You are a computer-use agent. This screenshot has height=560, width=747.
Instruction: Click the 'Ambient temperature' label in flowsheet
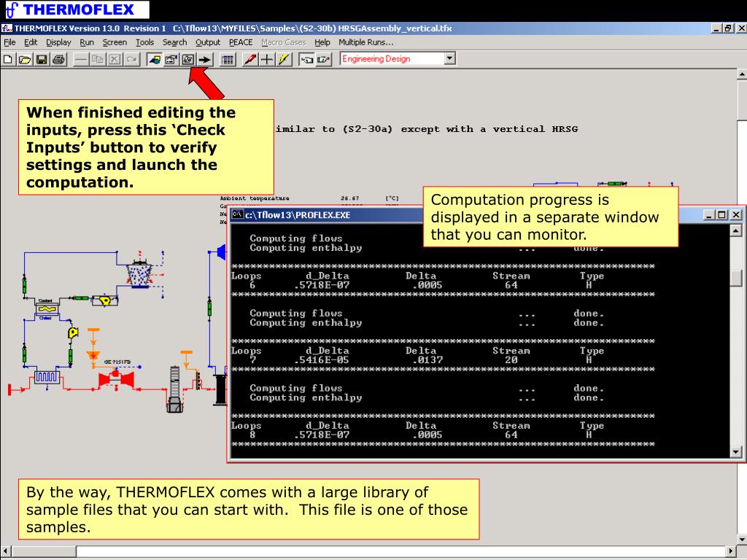click(255, 198)
